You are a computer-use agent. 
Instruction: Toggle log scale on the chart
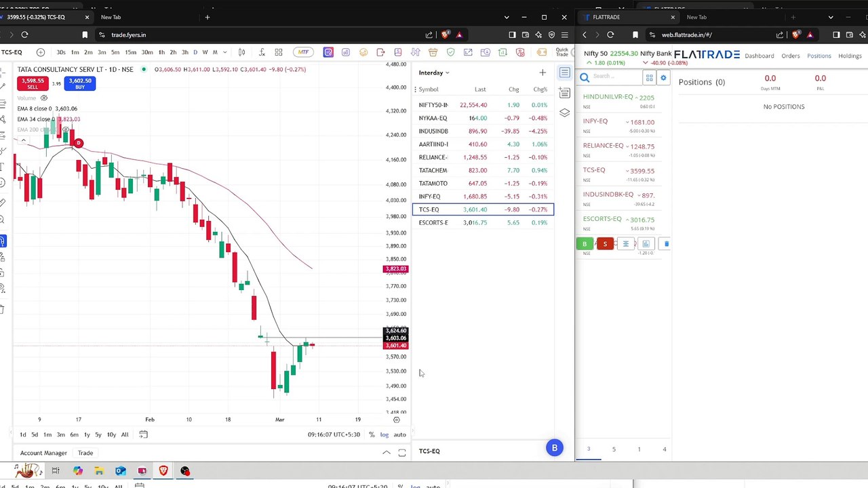[x=384, y=434]
